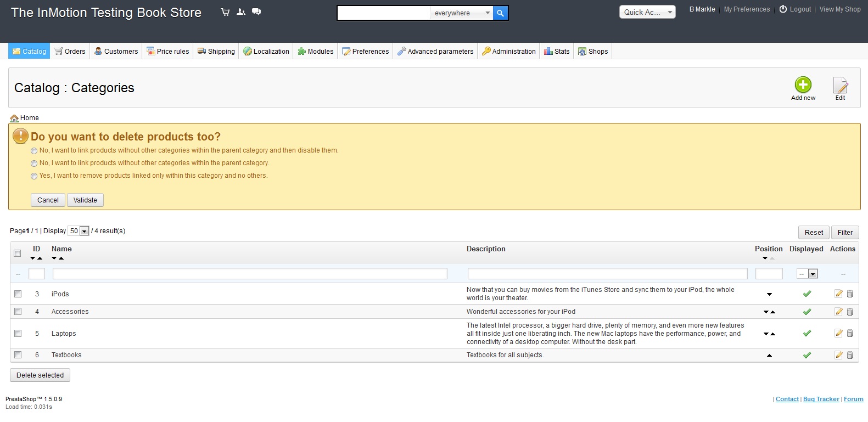Screen dimensions: 868x422
Task: Click the Delete selected button
Action: tap(40, 375)
